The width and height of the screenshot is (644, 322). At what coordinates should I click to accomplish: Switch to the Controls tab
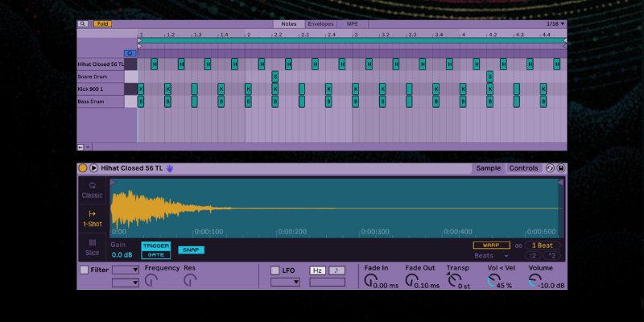(524, 168)
